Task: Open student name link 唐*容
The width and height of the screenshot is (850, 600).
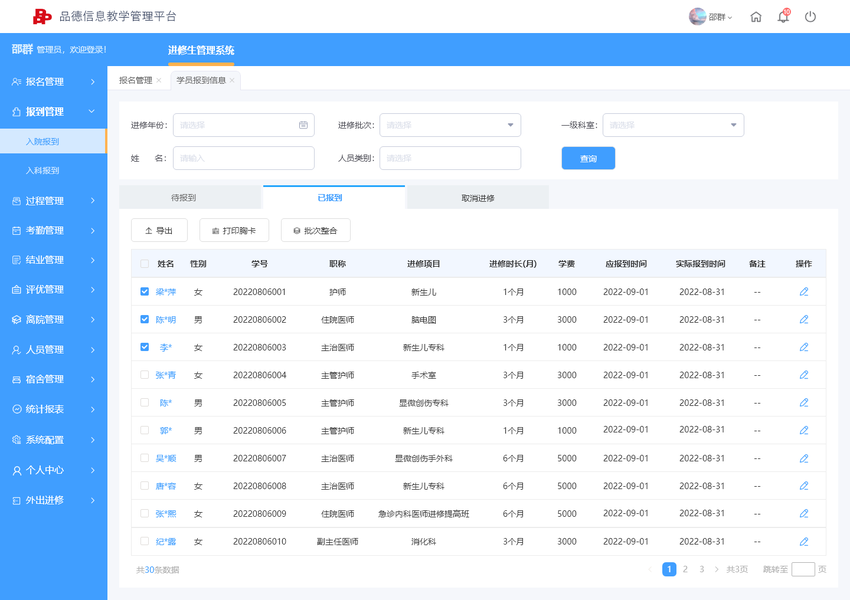Action: [166, 486]
